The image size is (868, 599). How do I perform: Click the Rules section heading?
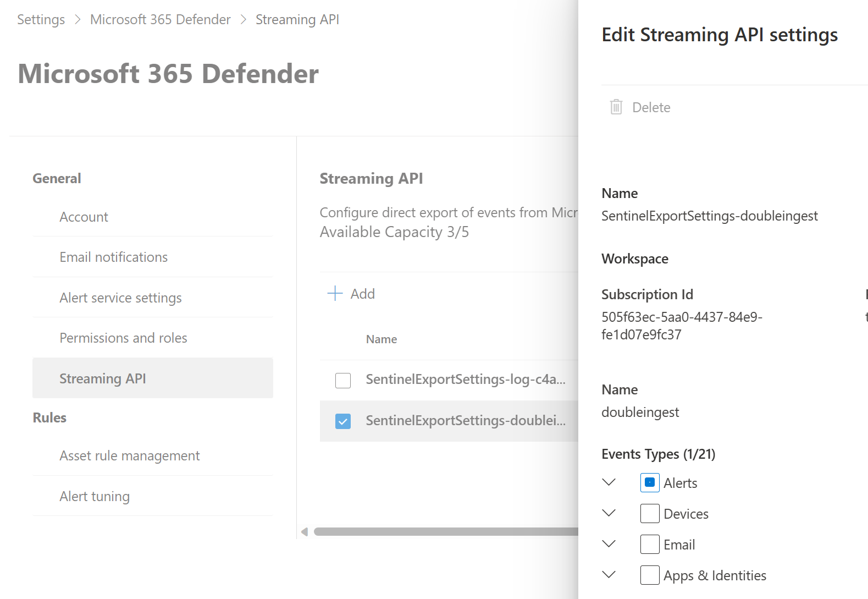point(49,417)
